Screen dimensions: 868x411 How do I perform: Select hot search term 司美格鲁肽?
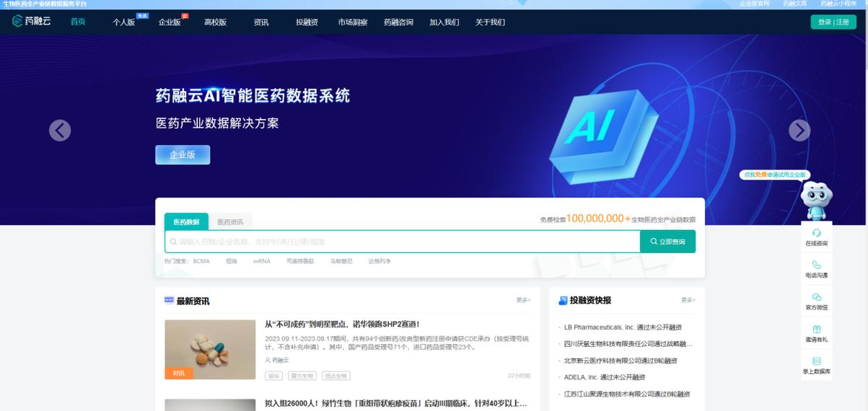[300, 261]
